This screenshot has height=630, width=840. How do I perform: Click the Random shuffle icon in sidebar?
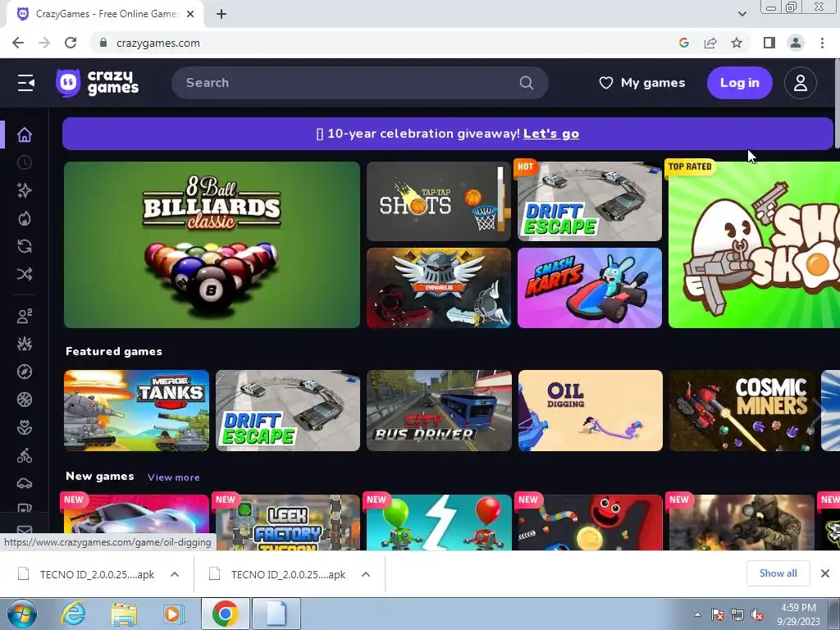(25, 274)
